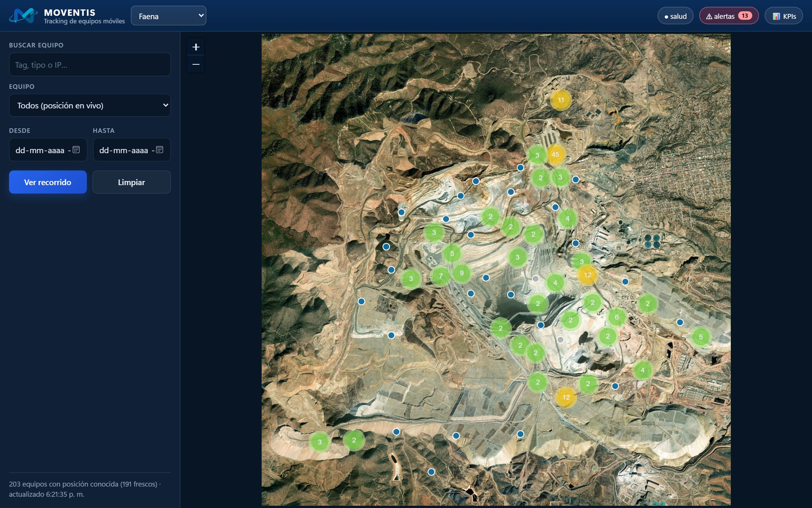Expand the yellow cluster marker 45
Image resolution: width=812 pixels, height=508 pixels.
tap(555, 155)
